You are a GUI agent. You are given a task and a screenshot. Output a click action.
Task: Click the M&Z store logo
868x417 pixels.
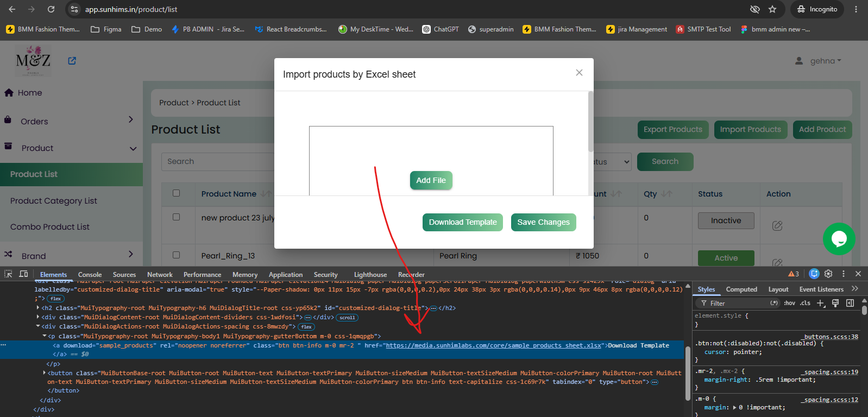click(33, 61)
